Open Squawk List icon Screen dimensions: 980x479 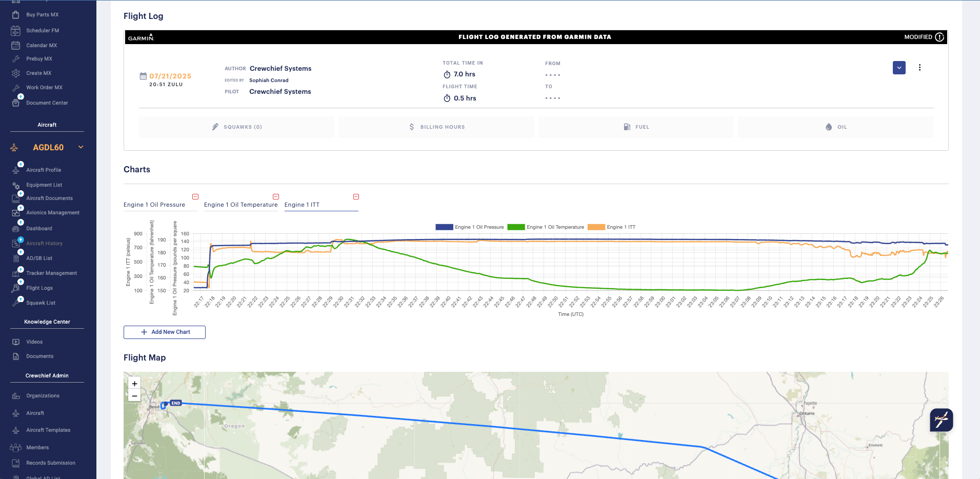[x=16, y=303]
